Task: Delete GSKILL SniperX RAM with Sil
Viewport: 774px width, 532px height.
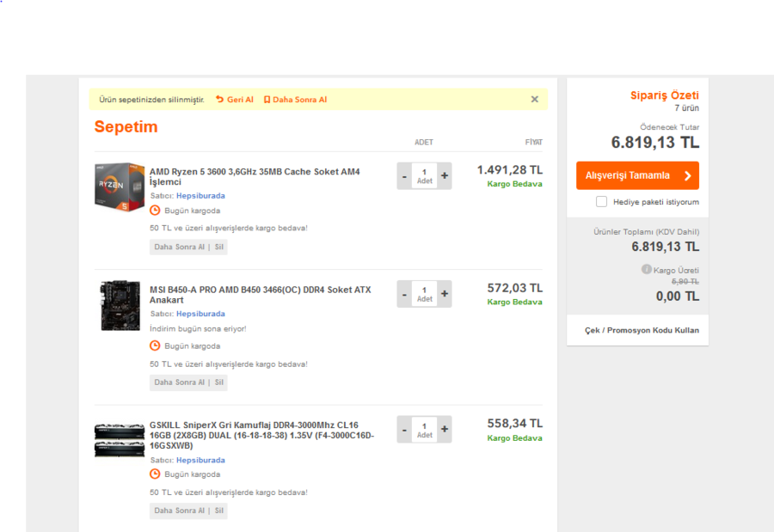Action: [219, 511]
